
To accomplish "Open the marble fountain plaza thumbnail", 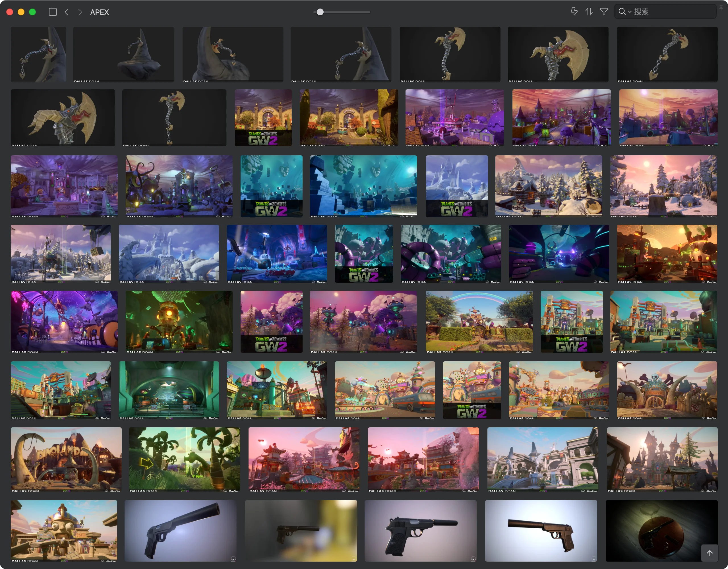I will coord(543,459).
